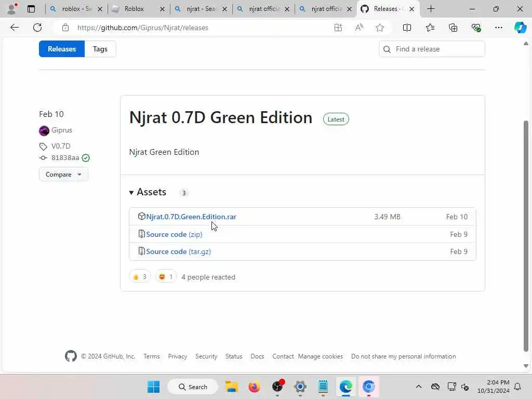Click the Latest release badge
Screen dimensions: 532x399
click(x=336, y=119)
